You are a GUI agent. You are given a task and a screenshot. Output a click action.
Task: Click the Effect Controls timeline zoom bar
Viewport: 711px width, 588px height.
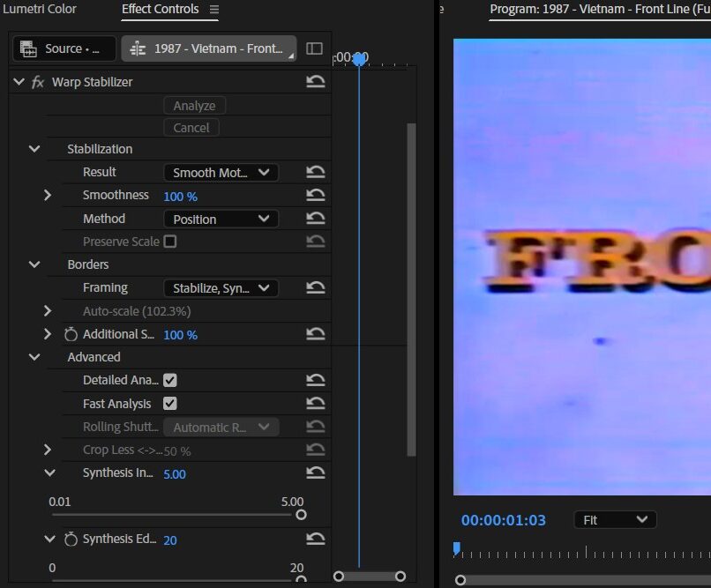(x=370, y=577)
